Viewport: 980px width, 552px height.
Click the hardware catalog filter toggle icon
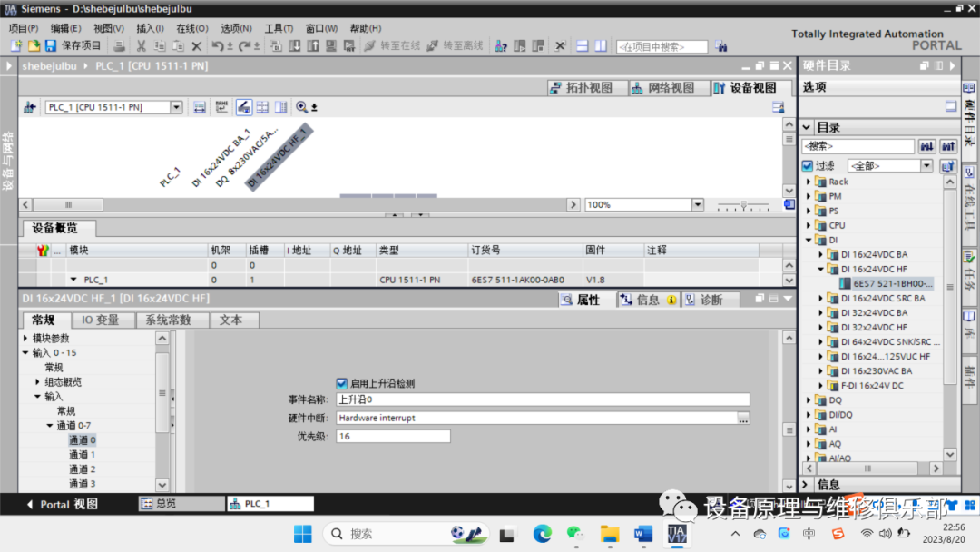click(x=946, y=165)
